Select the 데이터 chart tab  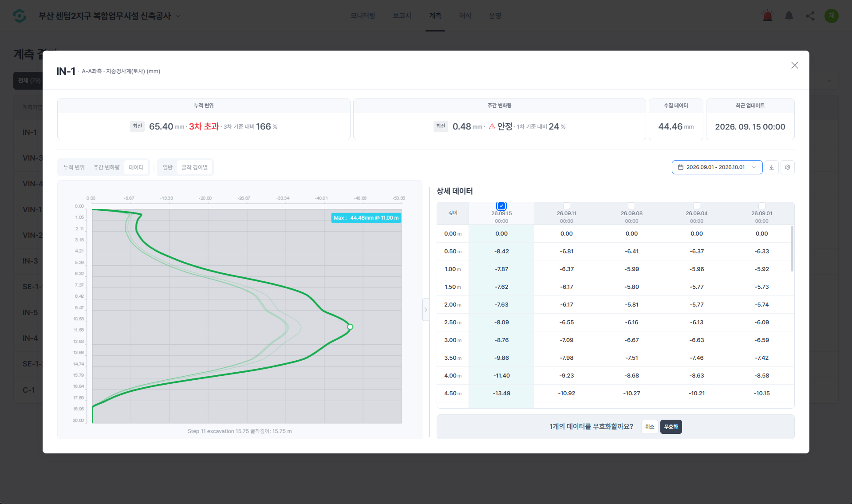(x=136, y=167)
